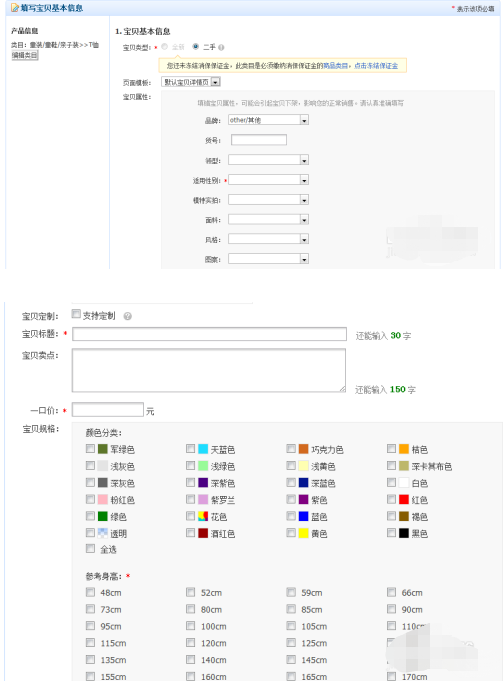The width and height of the screenshot is (504, 681).
Task: Check the 全选 colors checkbox
Action: 90,549
